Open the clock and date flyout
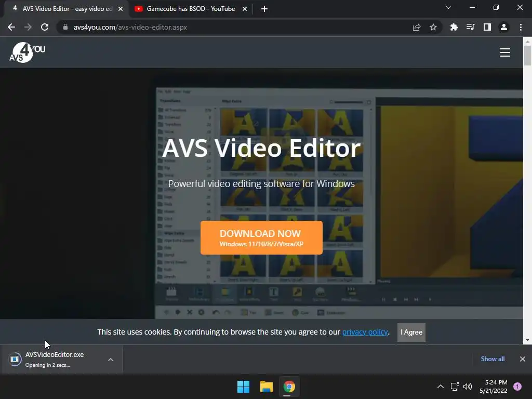This screenshot has width=532, height=399. (x=494, y=387)
